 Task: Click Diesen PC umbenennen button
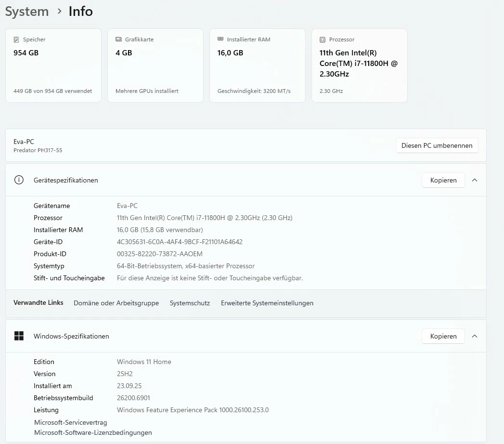tap(437, 145)
